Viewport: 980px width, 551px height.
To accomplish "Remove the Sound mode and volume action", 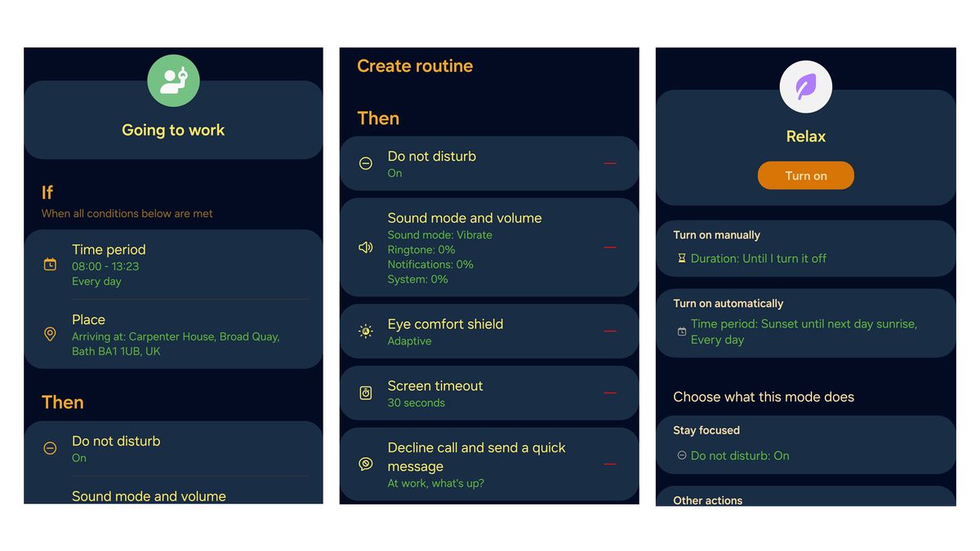I will (609, 247).
